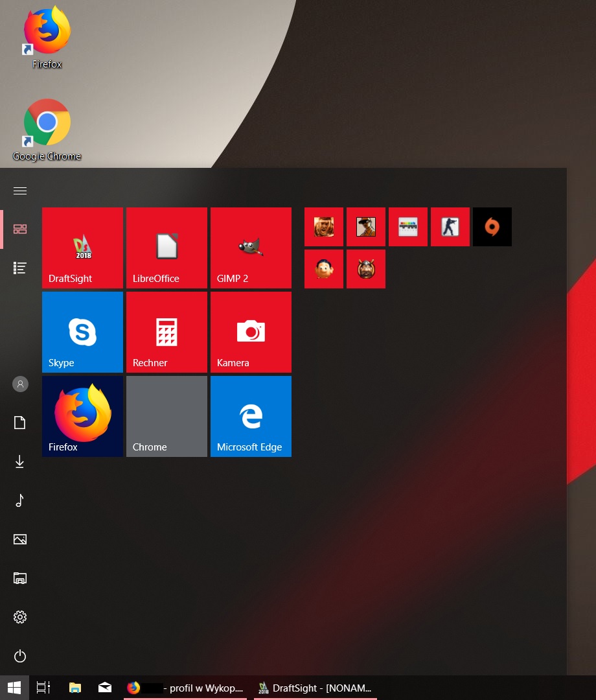
Task: Open Task View on the taskbar
Action: click(x=43, y=688)
